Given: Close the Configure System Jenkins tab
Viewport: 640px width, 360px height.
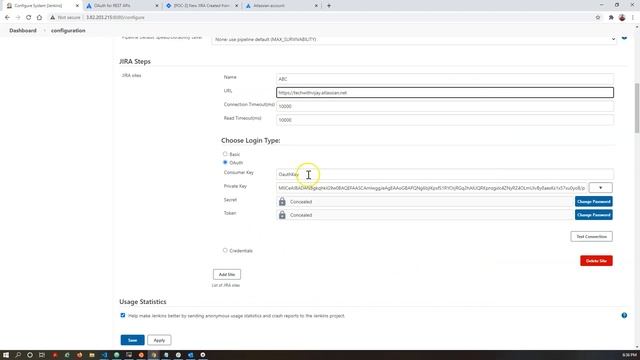Looking at the screenshot, I should coord(77,6).
